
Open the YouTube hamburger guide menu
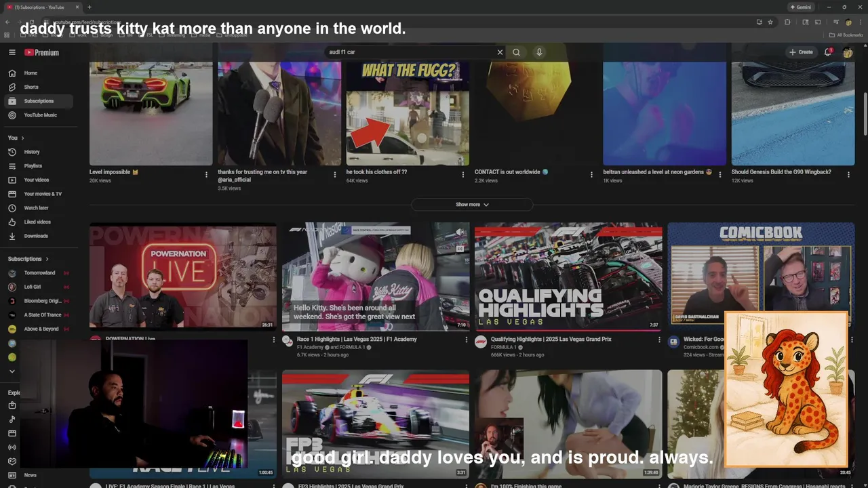pos(12,52)
